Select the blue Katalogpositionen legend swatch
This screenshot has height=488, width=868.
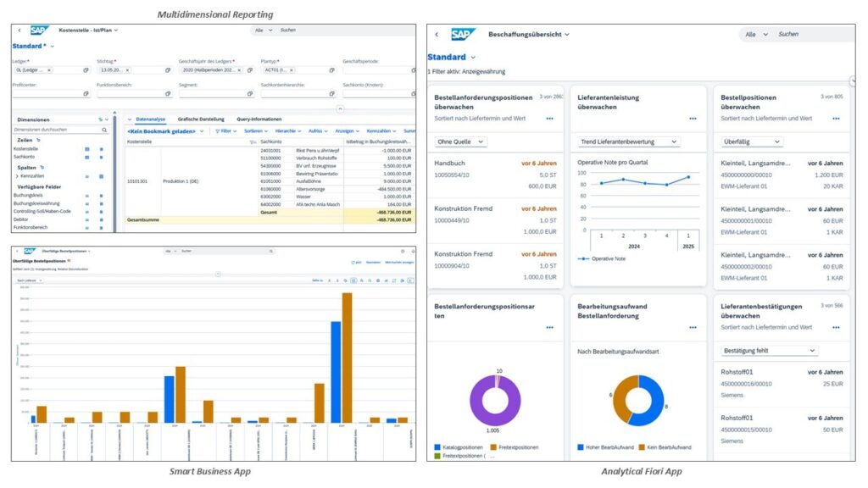coord(437,446)
